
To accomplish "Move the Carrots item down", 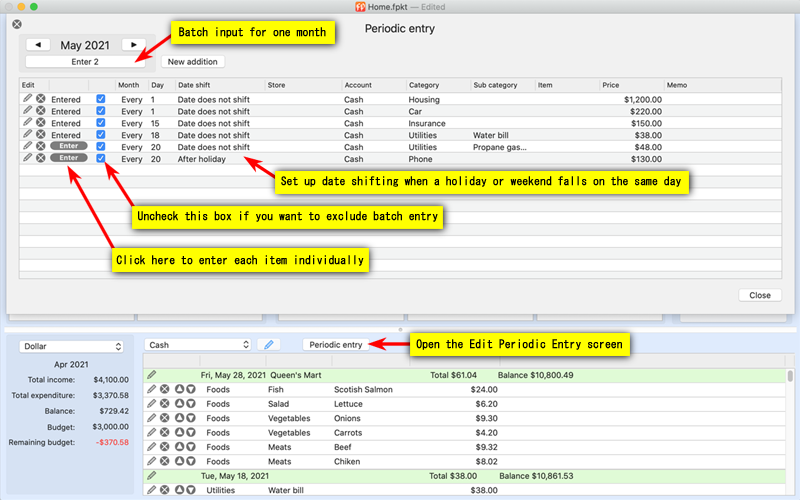I will (191, 432).
